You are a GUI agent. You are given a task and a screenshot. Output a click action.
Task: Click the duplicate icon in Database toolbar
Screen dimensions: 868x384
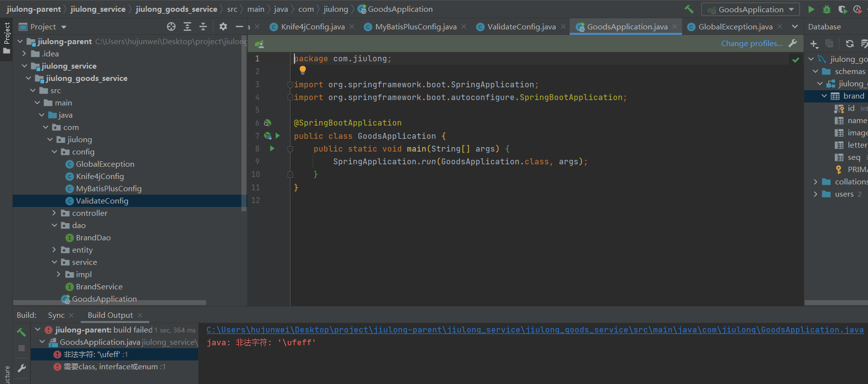[829, 44]
